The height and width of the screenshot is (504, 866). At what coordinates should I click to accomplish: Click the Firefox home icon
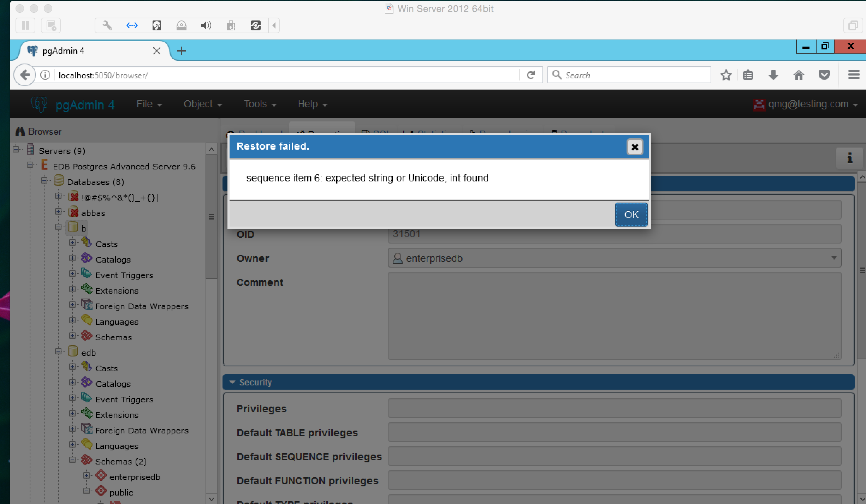pos(799,75)
